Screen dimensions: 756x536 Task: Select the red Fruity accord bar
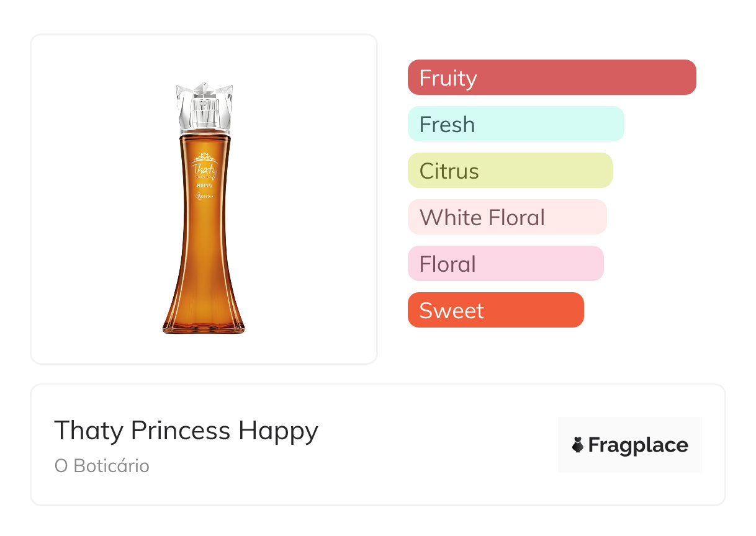click(x=551, y=78)
